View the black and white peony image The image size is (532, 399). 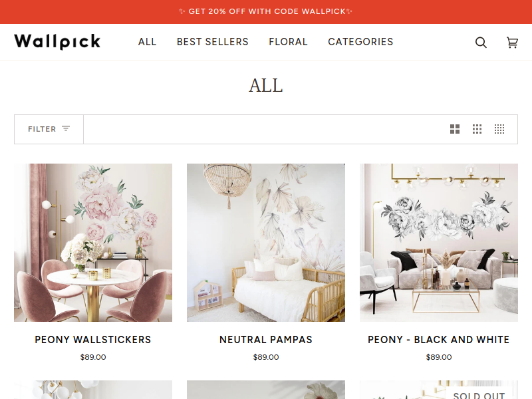click(439, 243)
